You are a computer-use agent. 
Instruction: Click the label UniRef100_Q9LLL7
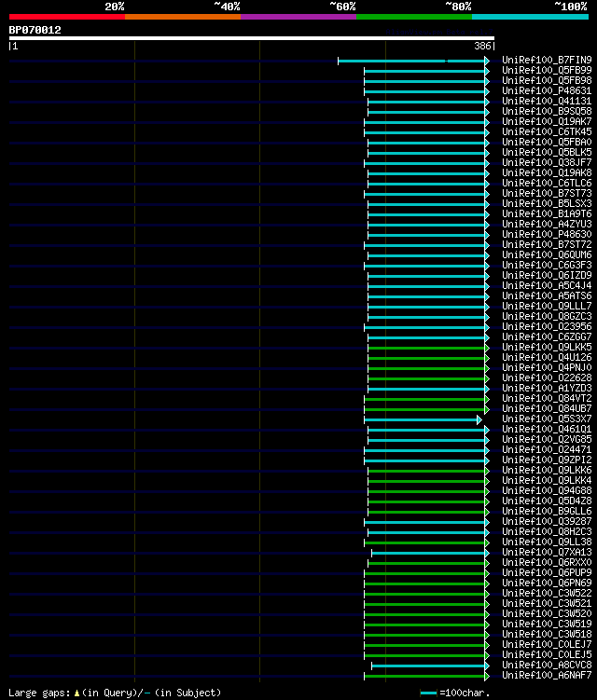(x=547, y=307)
